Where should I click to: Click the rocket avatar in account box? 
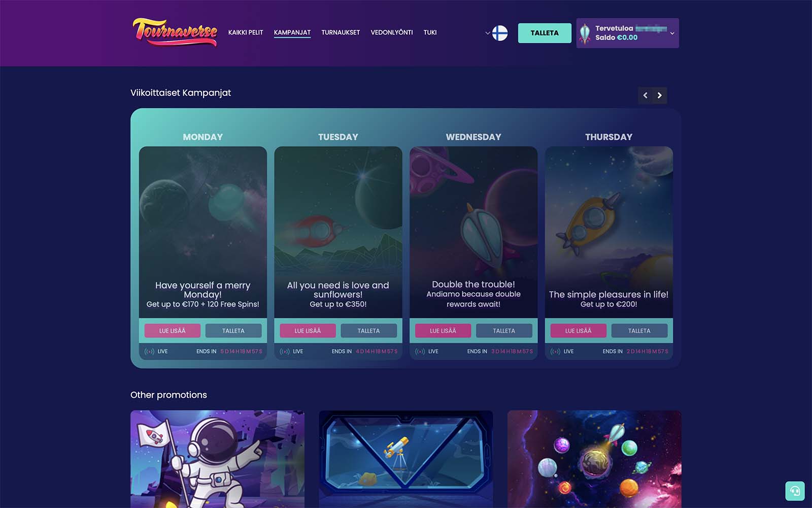[585, 33]
